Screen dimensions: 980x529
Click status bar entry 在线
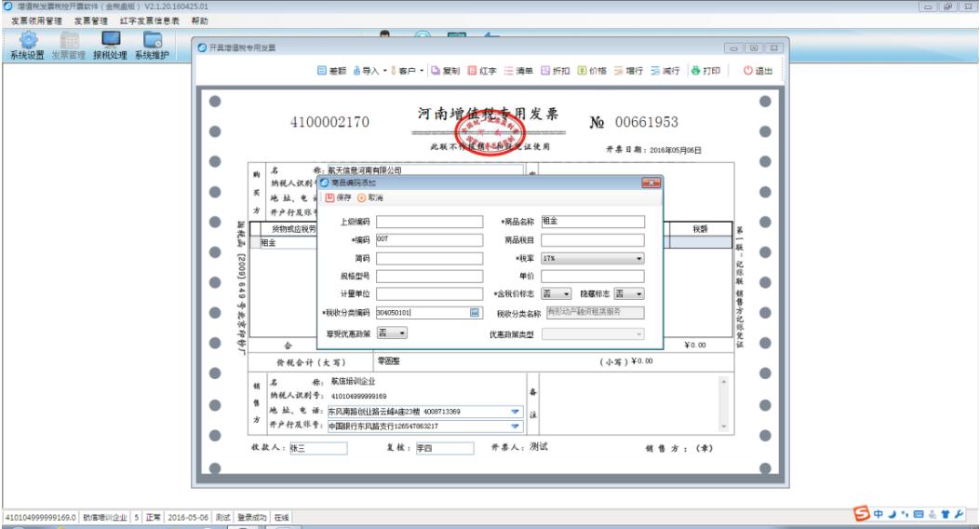[282, 518]
